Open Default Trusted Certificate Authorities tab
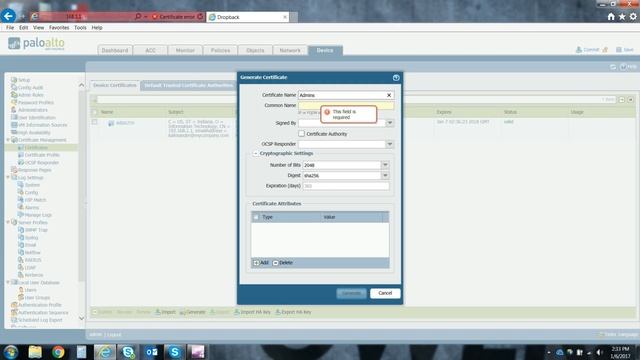640x360 pixels. coord(189,86)
